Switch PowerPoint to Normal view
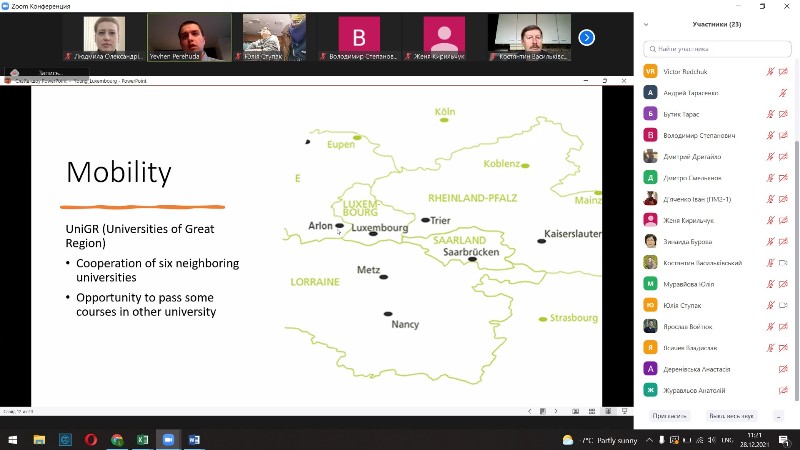The height and width of the screenshot is (450, 800). [576, 411]
